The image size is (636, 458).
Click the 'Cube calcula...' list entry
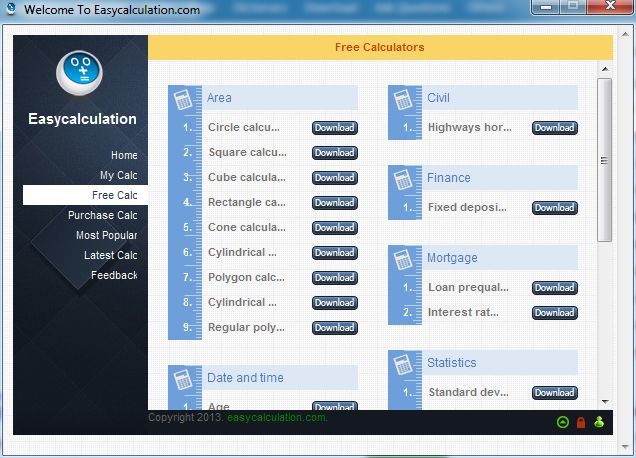pos(247,177)
